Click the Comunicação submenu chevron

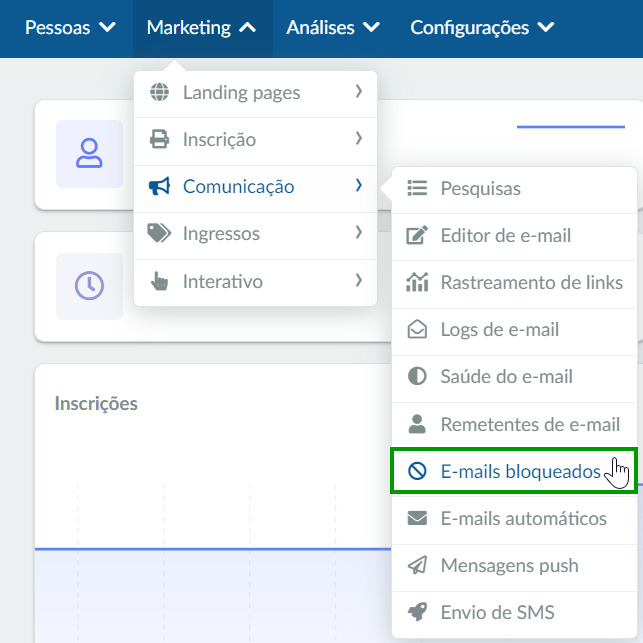coord(359,185)
